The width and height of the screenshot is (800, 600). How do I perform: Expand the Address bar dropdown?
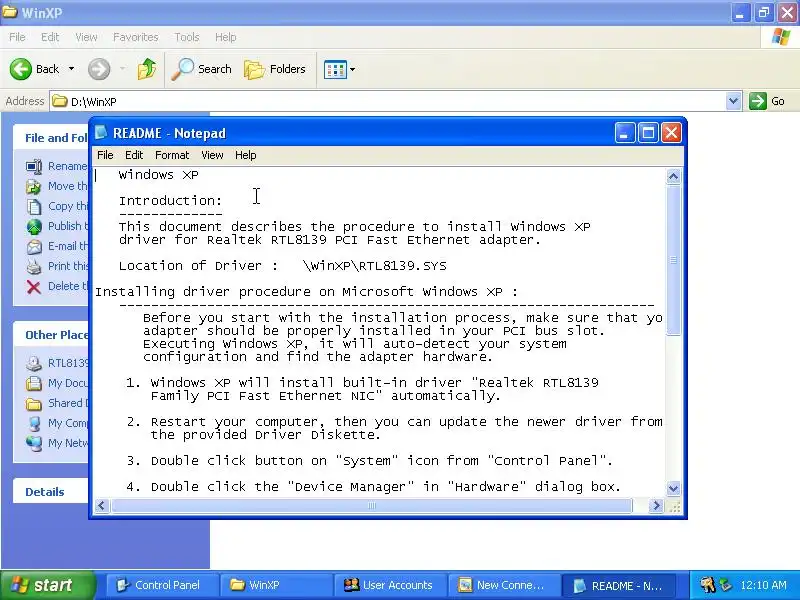tap(733, 101)
